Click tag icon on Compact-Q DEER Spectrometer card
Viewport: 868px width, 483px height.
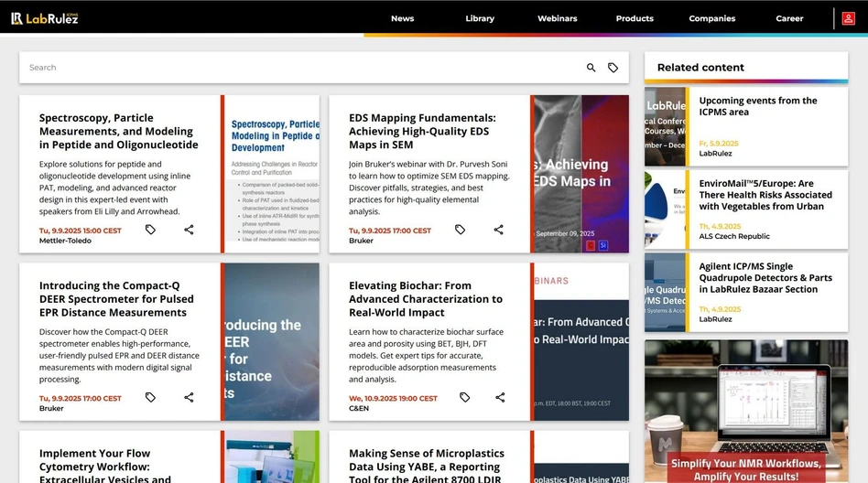pyautogui.click(x=150, y=397)
